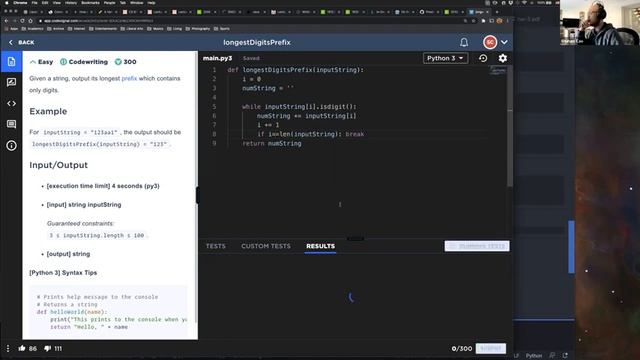The height and width of the screenshot is (360, 640).
Task: Open the Photography bookmarks folder
Action: coord(198,29)
